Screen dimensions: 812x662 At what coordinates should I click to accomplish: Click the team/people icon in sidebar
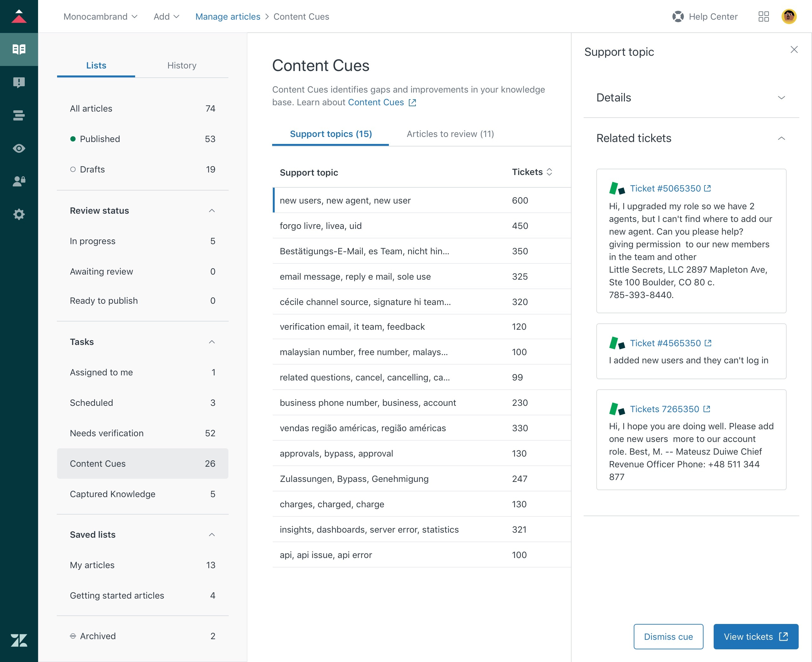[x=19, y=181]
